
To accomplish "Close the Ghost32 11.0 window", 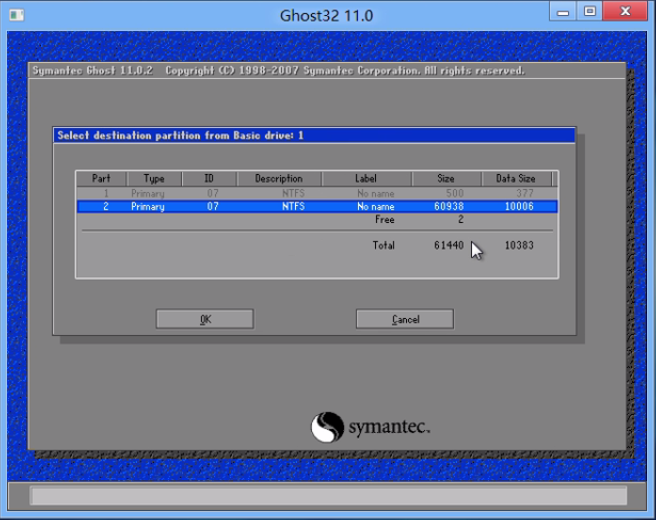I will 625,12.
